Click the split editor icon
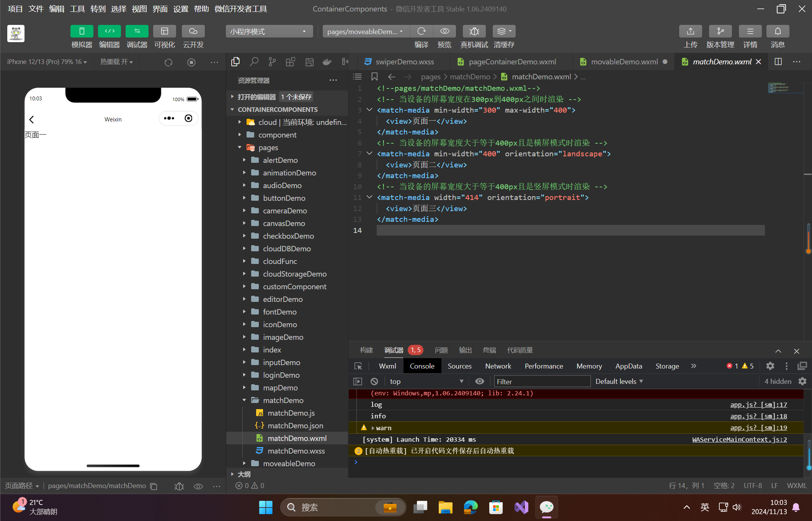This screenshot has width=812, height=521. [x=778, y=62]
